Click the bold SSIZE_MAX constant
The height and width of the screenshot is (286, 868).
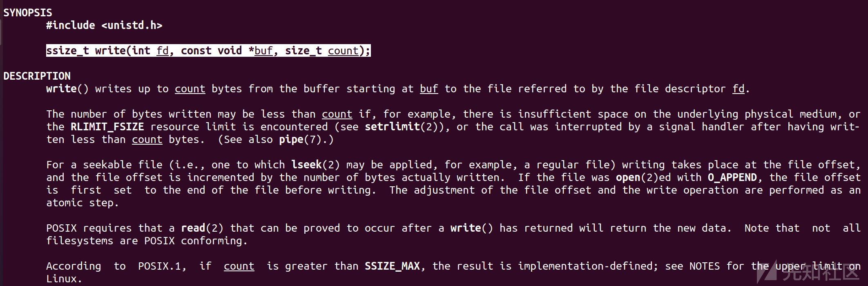[392, 266]
